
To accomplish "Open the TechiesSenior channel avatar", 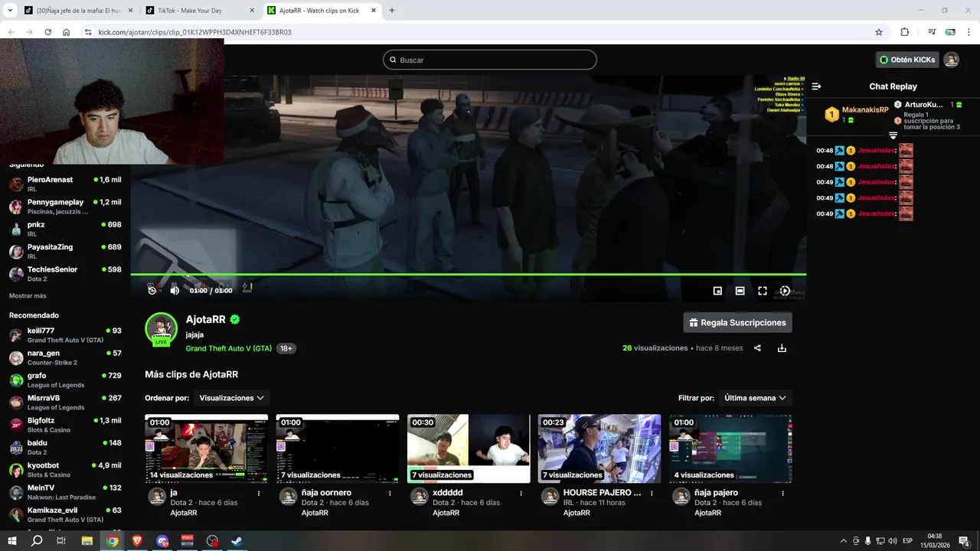I will tap(15, 274).
